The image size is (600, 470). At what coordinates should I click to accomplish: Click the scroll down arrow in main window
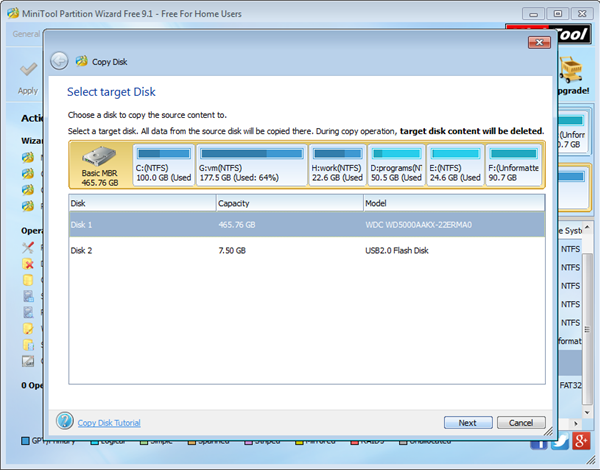[587, 412]
